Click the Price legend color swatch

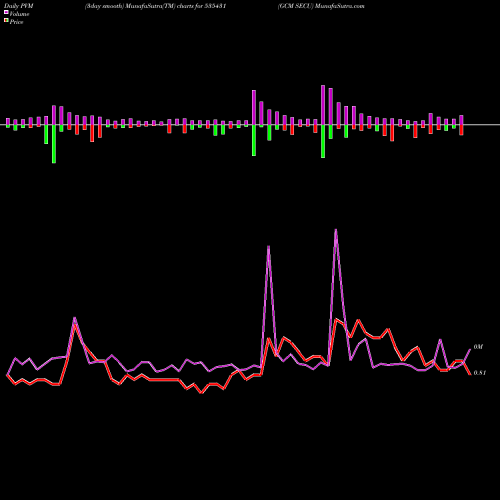(x=6, y=21)
